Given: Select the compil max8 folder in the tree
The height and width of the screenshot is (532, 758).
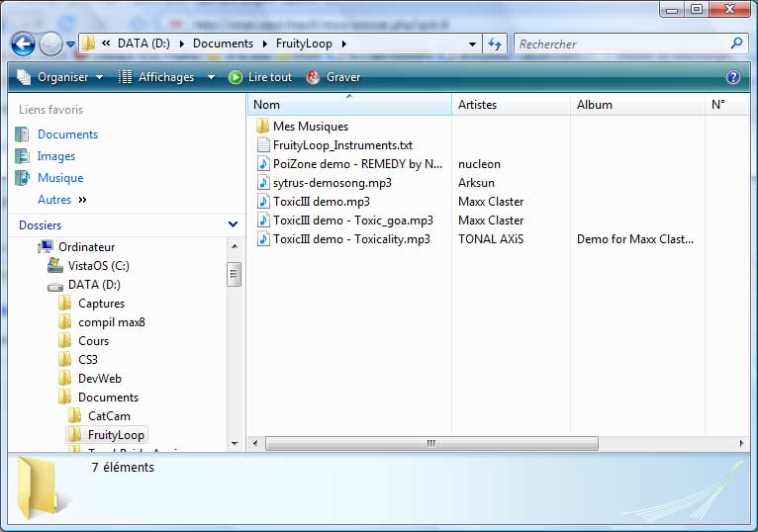Looking at the screenshot, I should click(x=112, y=322).
